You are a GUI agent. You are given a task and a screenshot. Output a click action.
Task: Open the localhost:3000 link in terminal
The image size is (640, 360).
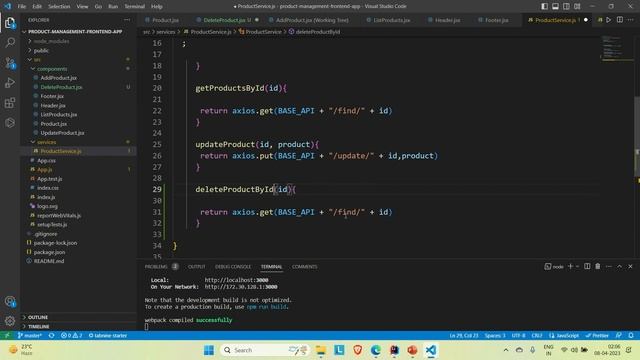coord(236,280)
